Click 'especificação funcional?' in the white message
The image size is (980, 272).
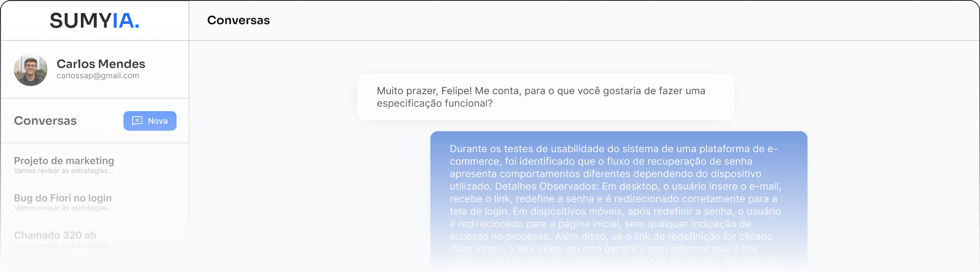(434, 104)
